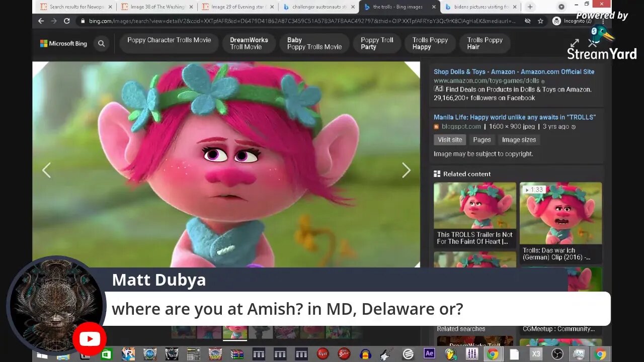Click the main Poppy troll image
This screenshot has width=644, height=362.
(x=226, y=164)
